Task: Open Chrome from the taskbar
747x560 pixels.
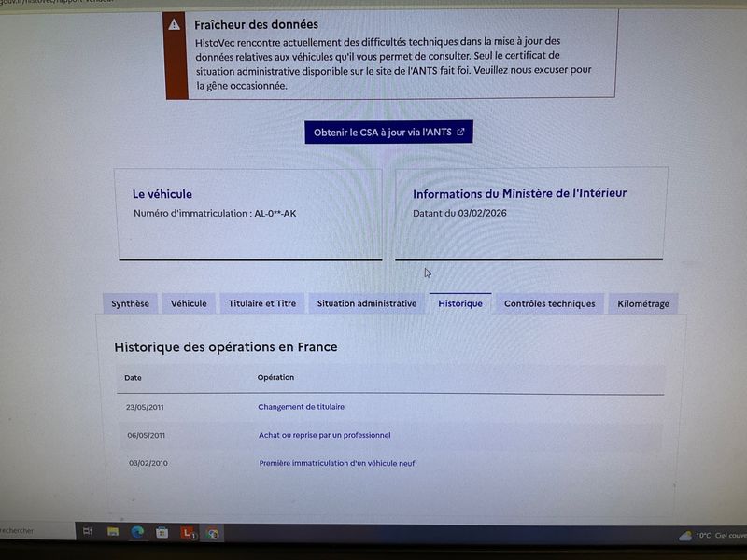Action: pos(213,533)
